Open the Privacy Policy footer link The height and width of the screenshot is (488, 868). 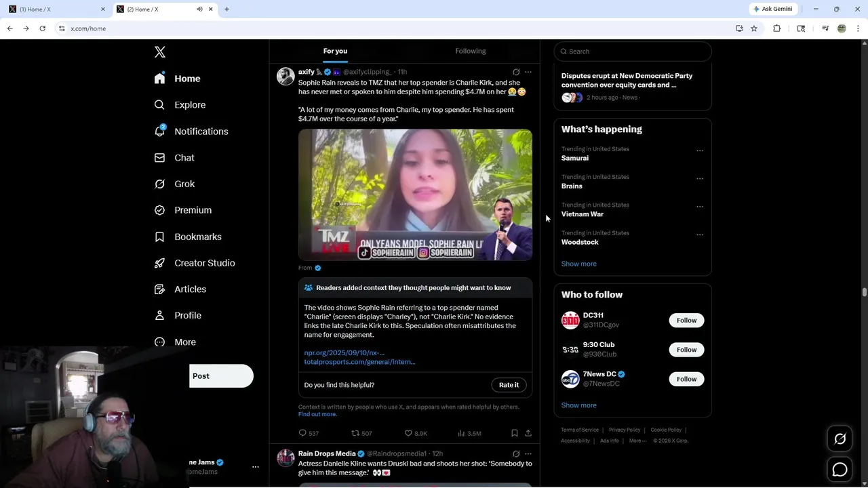pos(625,430)
